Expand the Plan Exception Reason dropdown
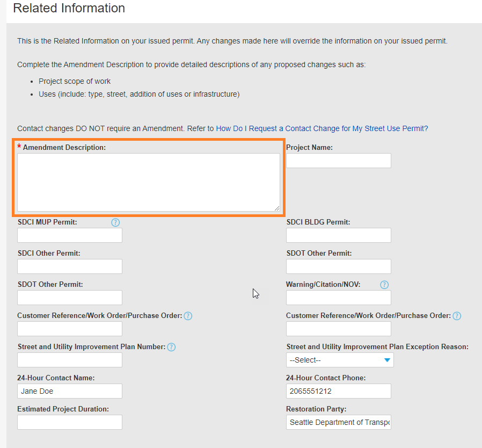Viewport: 482px width, 448px height. (x=340, y=360)
